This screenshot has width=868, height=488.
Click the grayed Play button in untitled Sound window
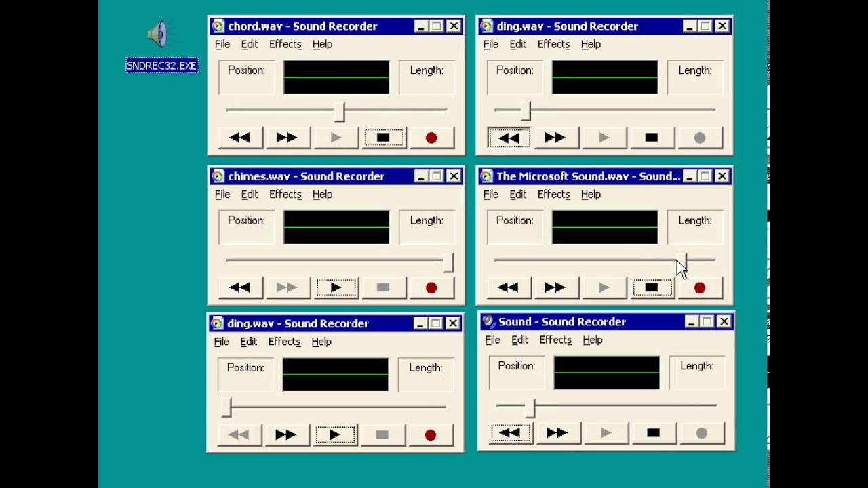606,433
